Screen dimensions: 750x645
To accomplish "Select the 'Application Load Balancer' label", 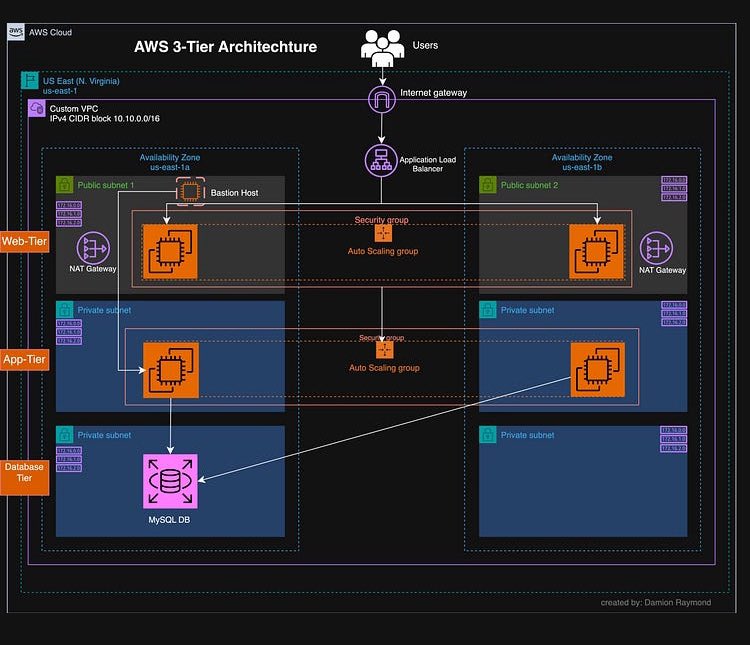I will click(x=428, y=164).
